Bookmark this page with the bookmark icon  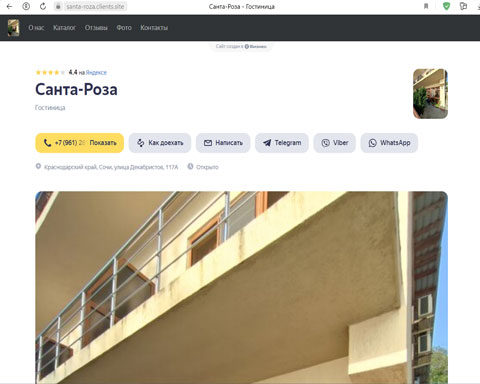[426, 6]
